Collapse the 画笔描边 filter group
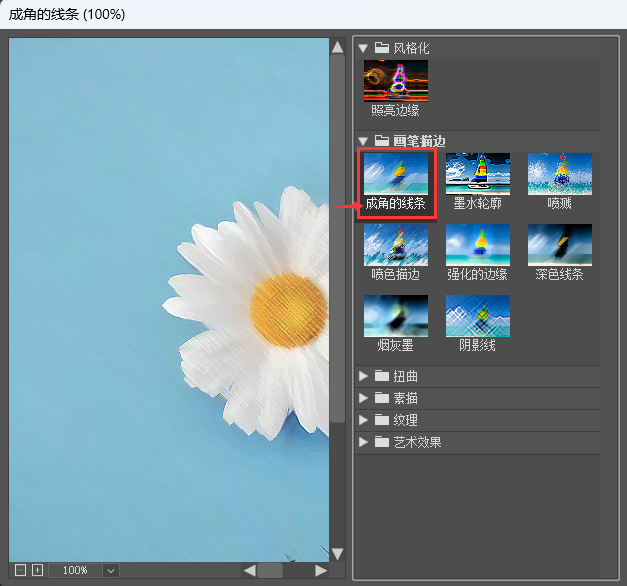 pos(364,141)
